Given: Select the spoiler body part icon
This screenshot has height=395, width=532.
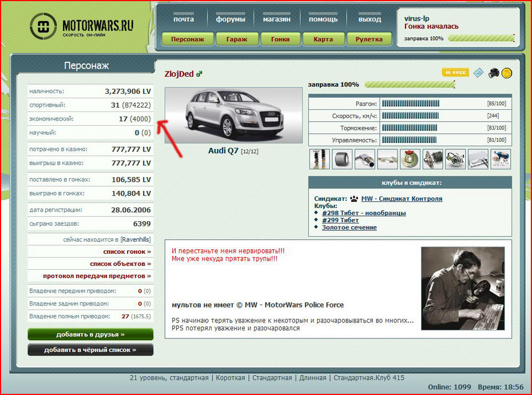Looking at the screenshot, I should tap(387, 159).
